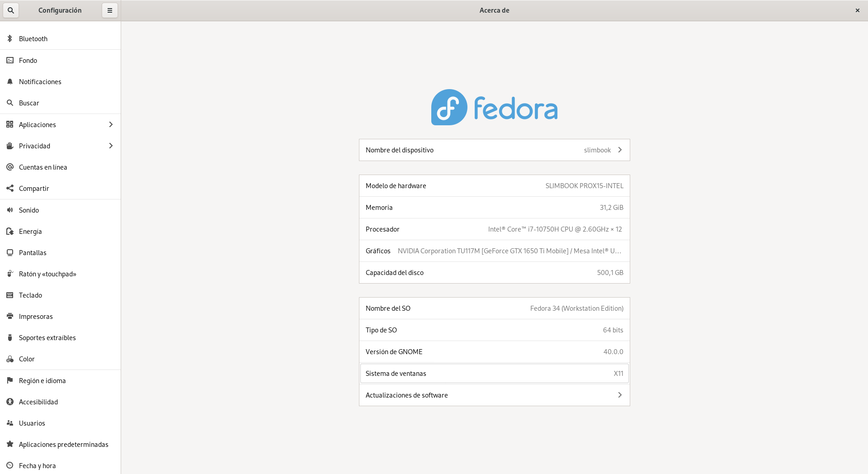Click the Cuentas en línea at-sign icon
Viewport: 868px width, 474px height.
tap(10, 167)
